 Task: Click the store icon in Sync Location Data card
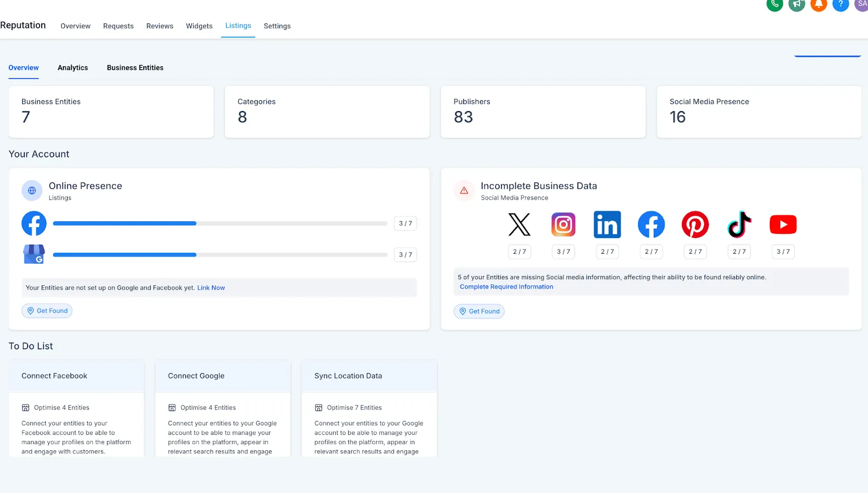click(x=318, y=408)
